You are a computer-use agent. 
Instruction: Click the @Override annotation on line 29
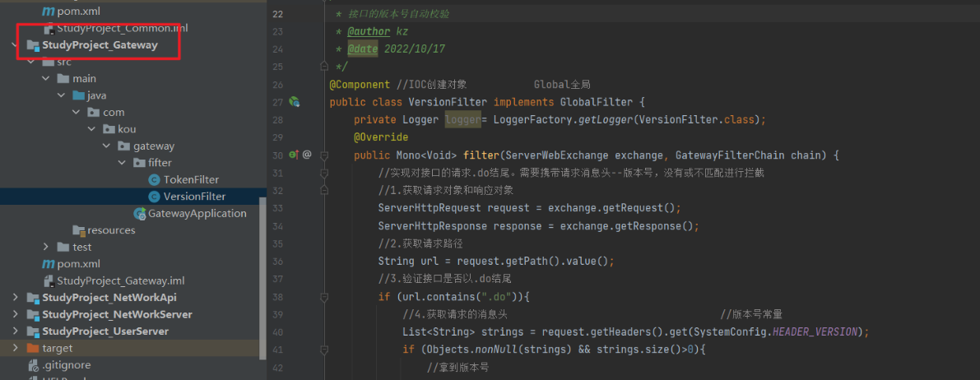click(x=381, y=137)
